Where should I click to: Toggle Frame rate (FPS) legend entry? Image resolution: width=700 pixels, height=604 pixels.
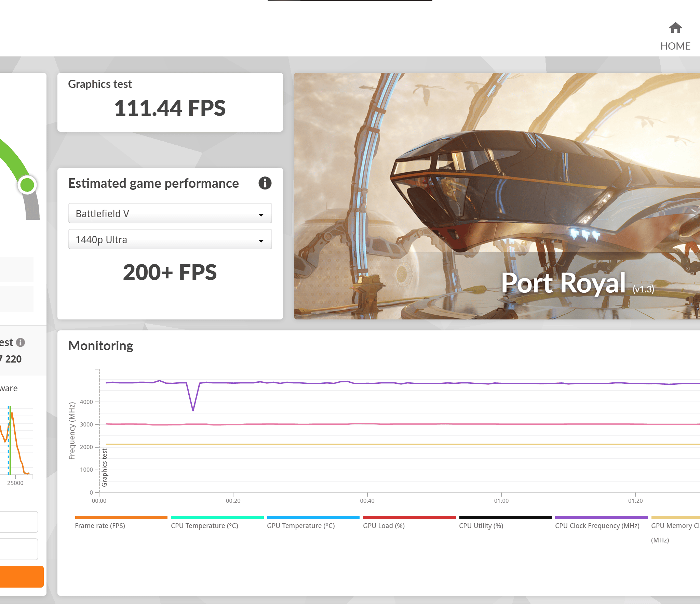point(121,523)
